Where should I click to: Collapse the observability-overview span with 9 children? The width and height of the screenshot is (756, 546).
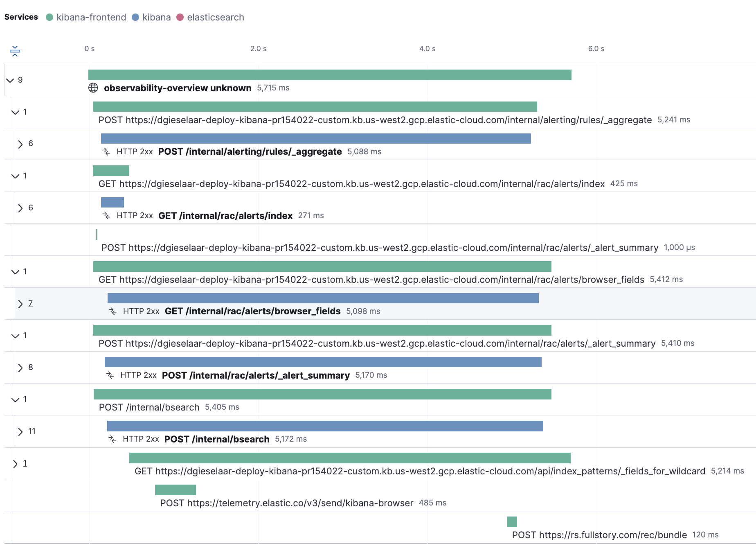click(x=11, y=80)
